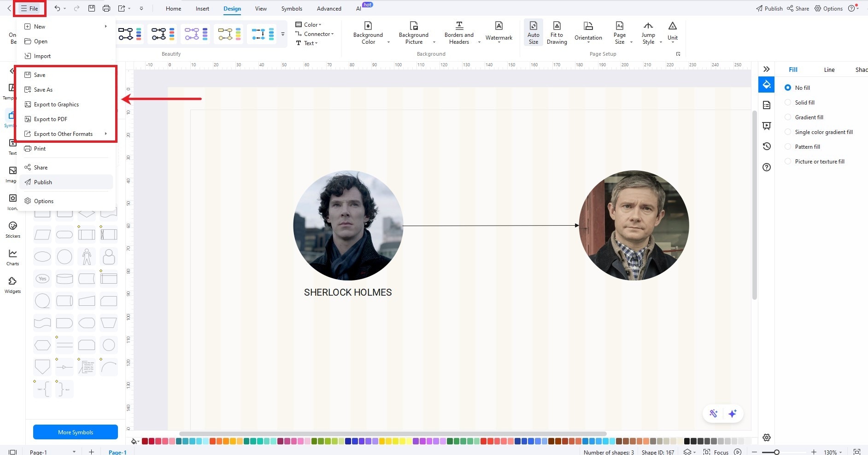
Task: Click the horizontal canvas scrollbar
Action: 393,434
